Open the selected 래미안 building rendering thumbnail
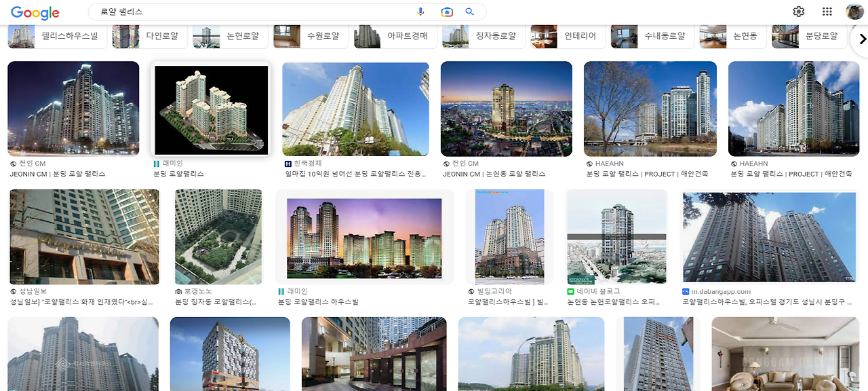Image resolution: width=868 pixels, height=391 pixels. 210,109
